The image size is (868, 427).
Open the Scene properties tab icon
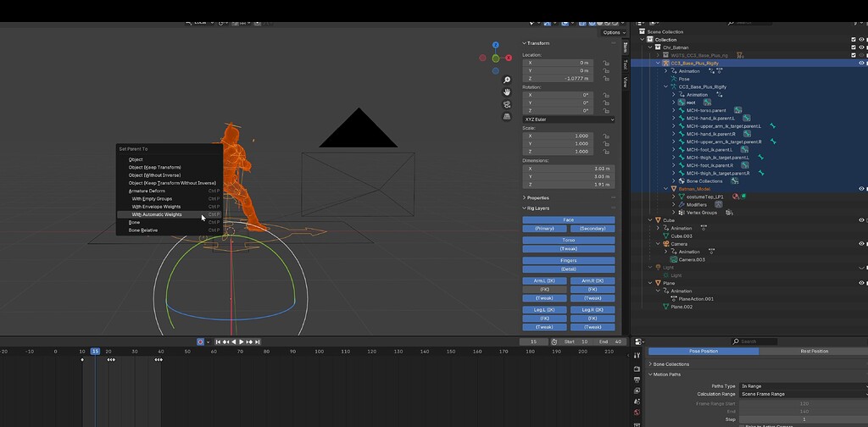coord(637,402)
